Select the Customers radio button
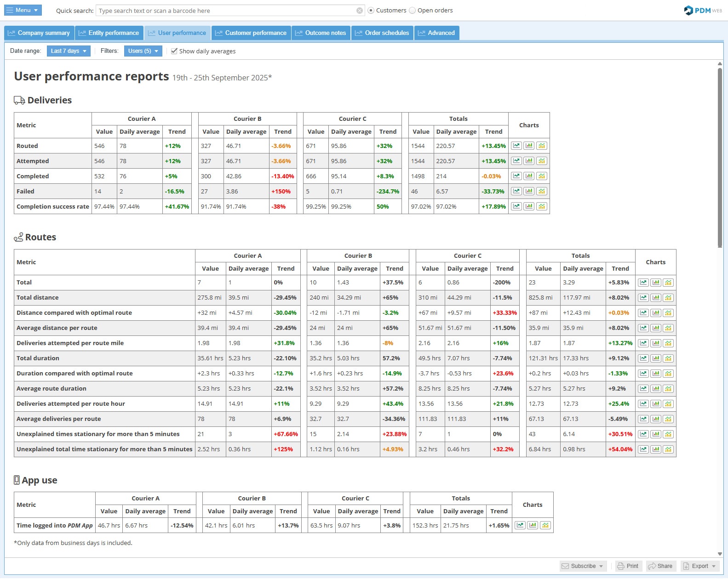728x579 pixels. click(371, 11)
